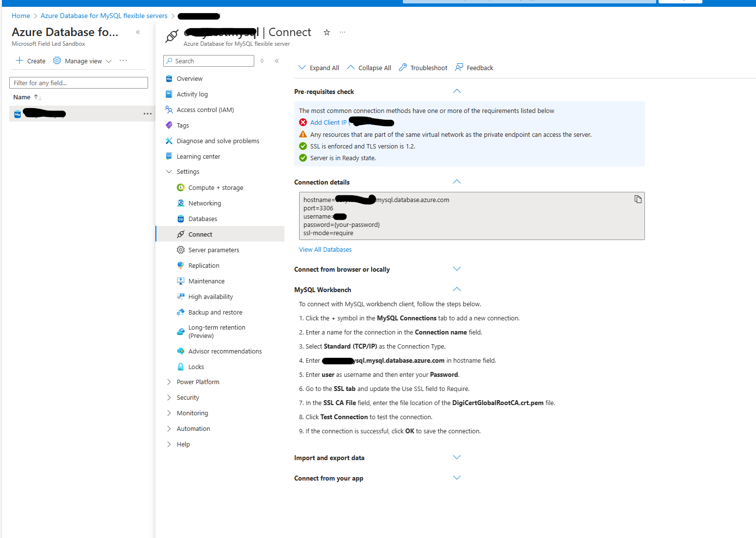Click the Advisor recommendations icon
The height and width of the screenshot is (538, 756).
click(x=181, y=352)
